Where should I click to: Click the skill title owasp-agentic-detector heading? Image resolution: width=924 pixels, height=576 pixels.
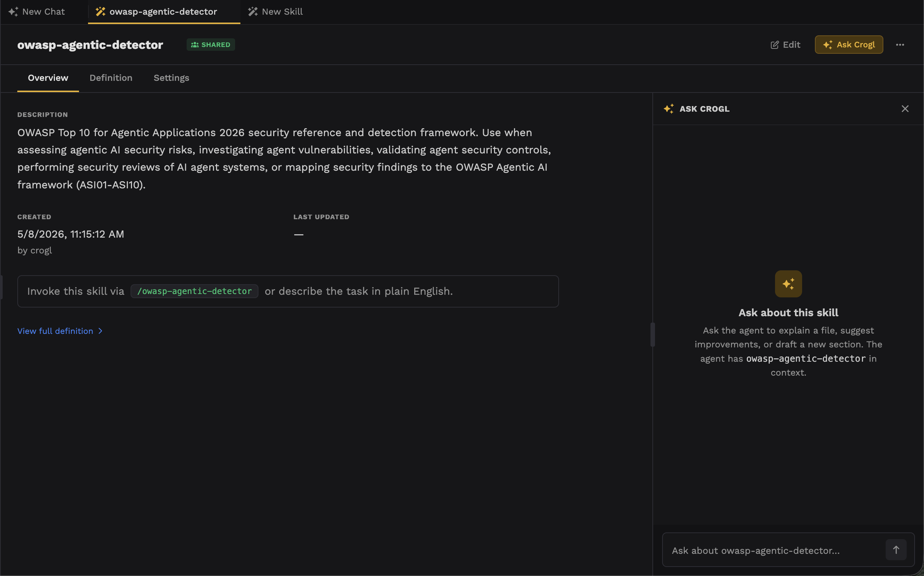tap(90, 45)
